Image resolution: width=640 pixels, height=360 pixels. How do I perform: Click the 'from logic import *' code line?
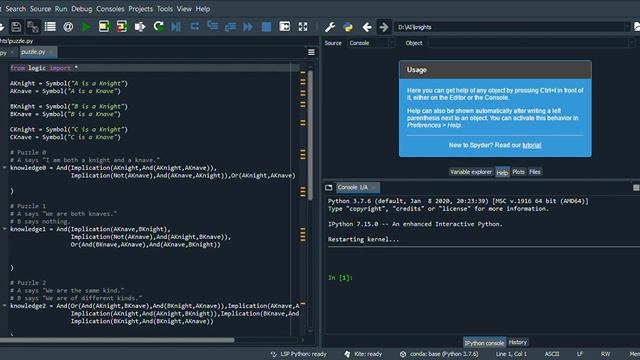coord(44,68)
